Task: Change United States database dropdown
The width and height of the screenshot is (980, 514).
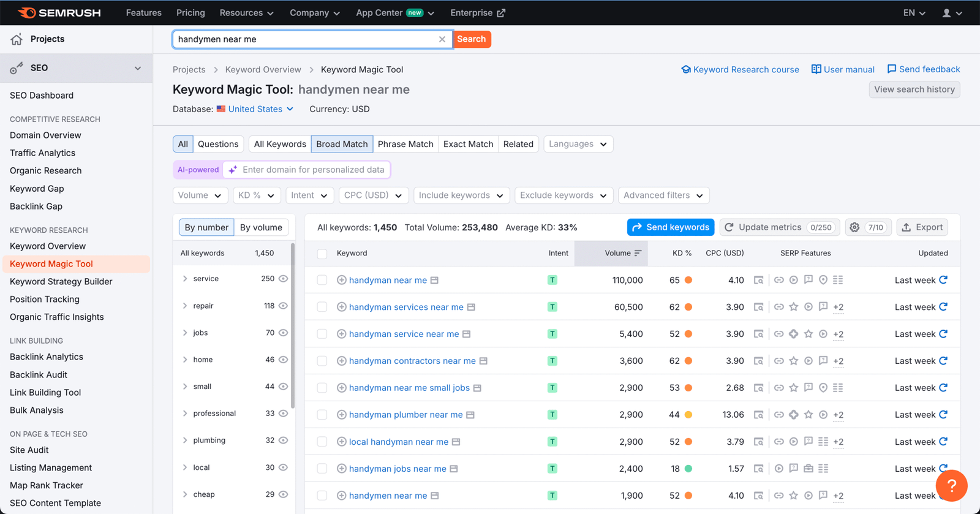Action: click(x=255, y=109)
